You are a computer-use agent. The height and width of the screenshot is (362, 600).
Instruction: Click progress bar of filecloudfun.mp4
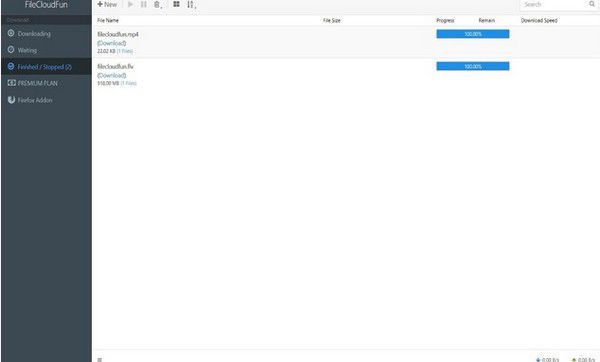pyautogui.click(x=473, y=34)
